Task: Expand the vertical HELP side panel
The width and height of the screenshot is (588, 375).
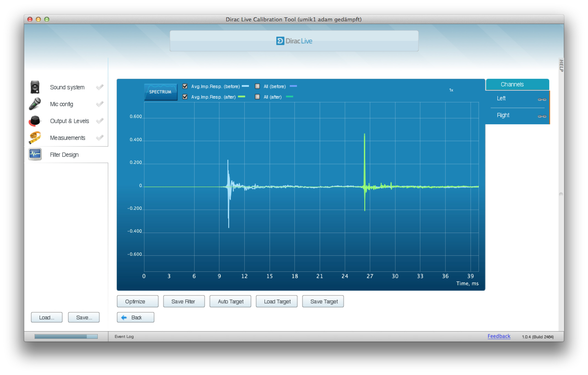Action: (x=561, y=65)
